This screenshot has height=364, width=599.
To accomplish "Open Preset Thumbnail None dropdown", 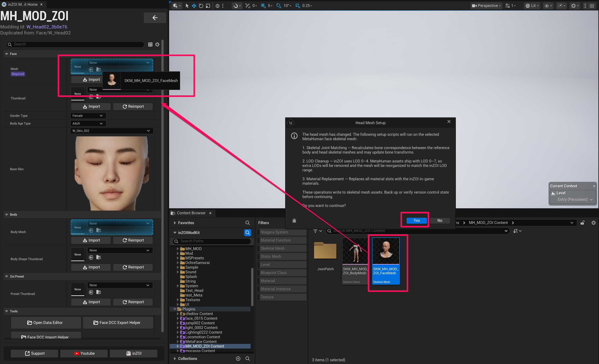I will click(x=120, y=285).
